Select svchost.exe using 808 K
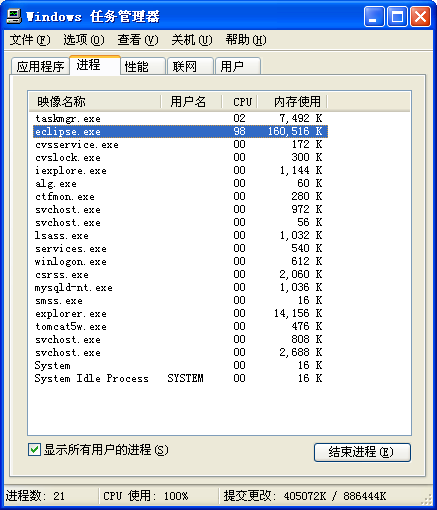Viewport: 437px width, 510px height. tap(180, 339)
